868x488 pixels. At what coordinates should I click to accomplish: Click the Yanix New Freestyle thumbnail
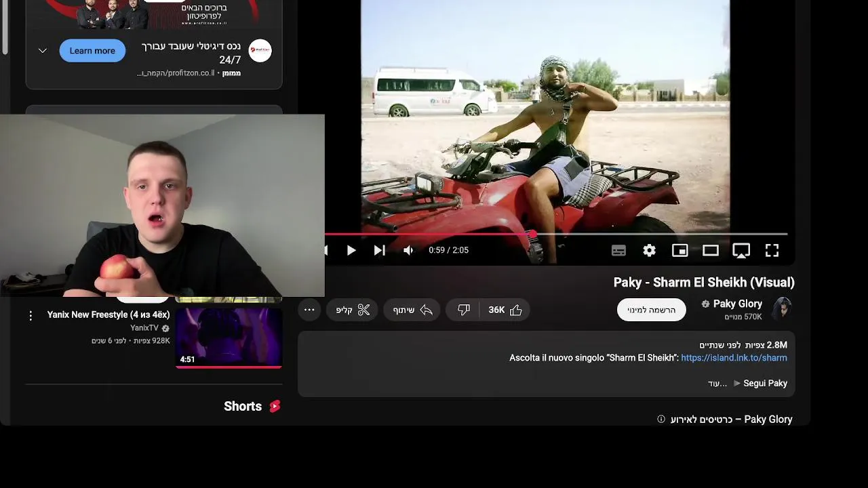(229, 338)
